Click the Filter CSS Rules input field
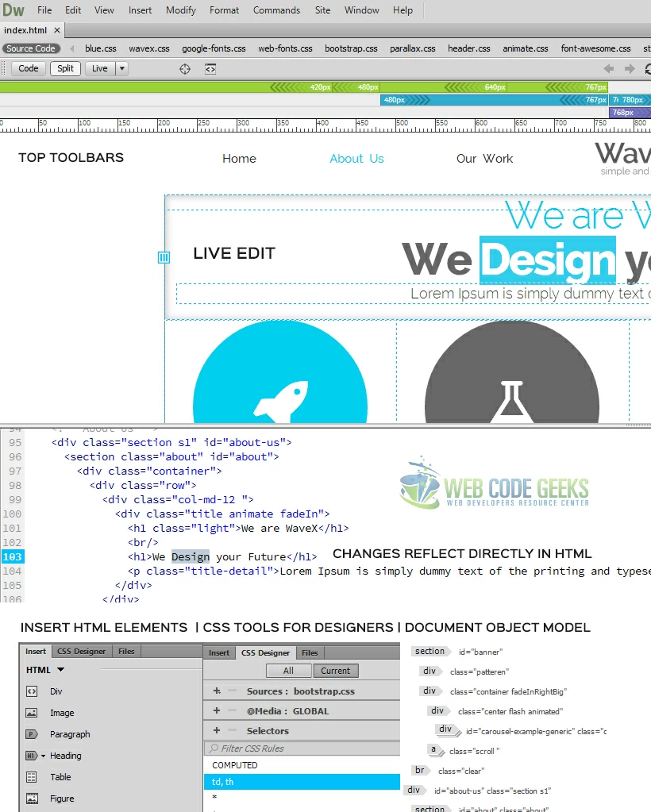Screen dimensions: 651x812 [302, 749]
